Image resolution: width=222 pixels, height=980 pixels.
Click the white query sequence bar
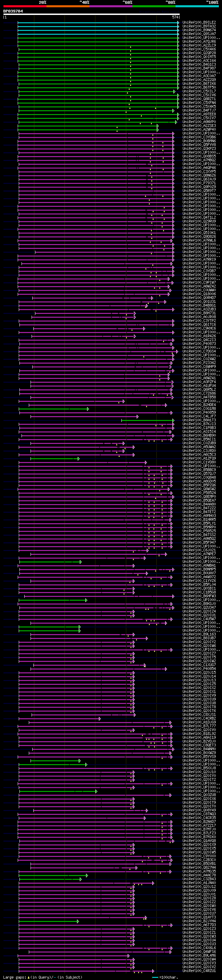coord(92,15)
